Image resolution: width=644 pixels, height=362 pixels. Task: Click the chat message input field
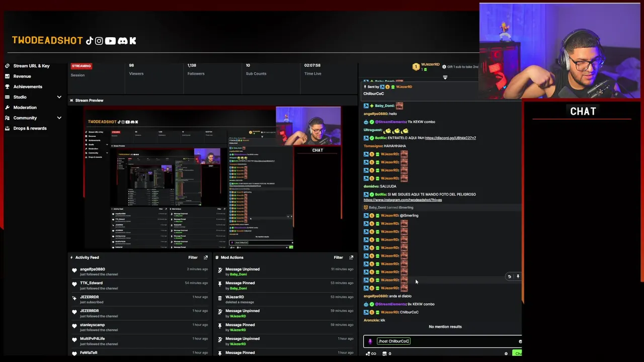[x=443, y=341]
